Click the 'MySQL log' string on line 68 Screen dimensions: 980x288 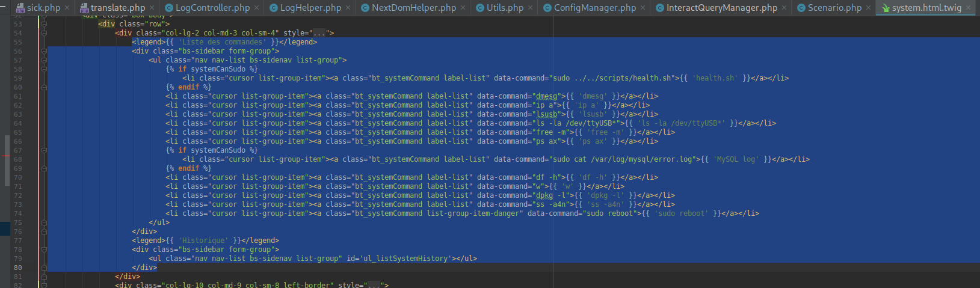[x=736, y=159]
